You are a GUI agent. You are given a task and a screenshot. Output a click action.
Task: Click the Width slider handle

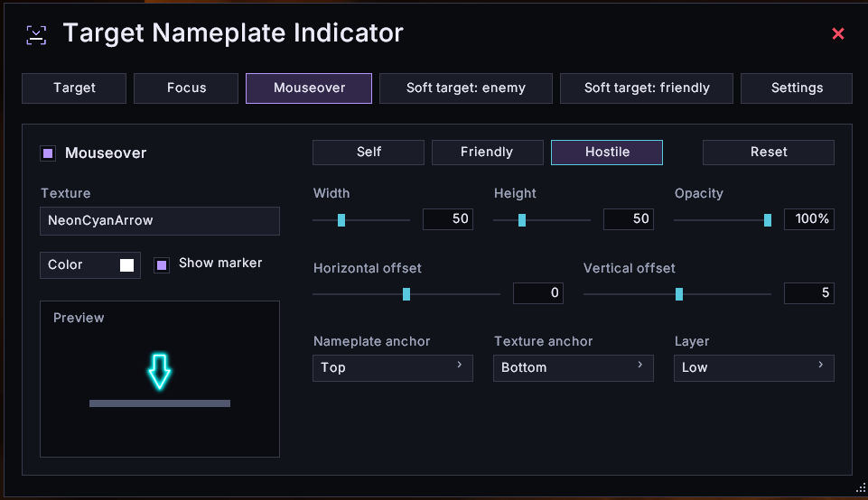(341, 220)
